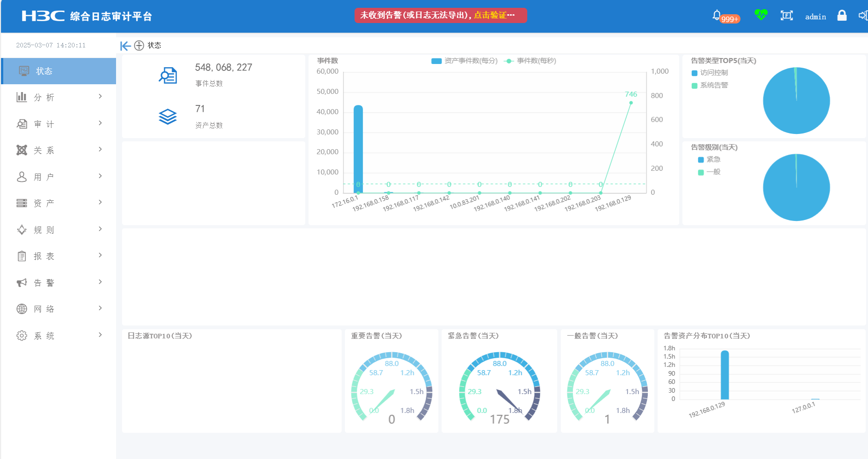Expand the 告警 sidebar menu
868x459 pixels.
[x=58, y=283]
